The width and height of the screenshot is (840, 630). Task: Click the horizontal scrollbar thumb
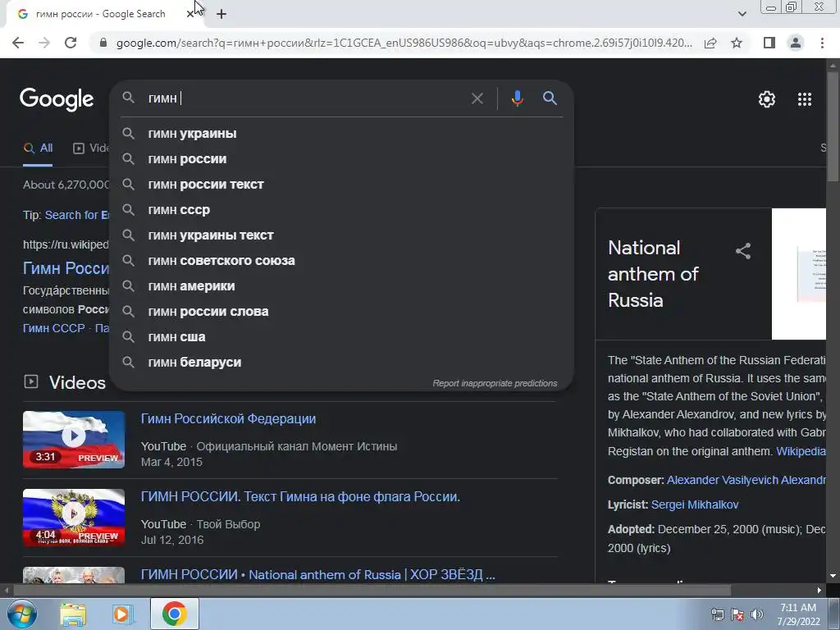click(372, 591)
